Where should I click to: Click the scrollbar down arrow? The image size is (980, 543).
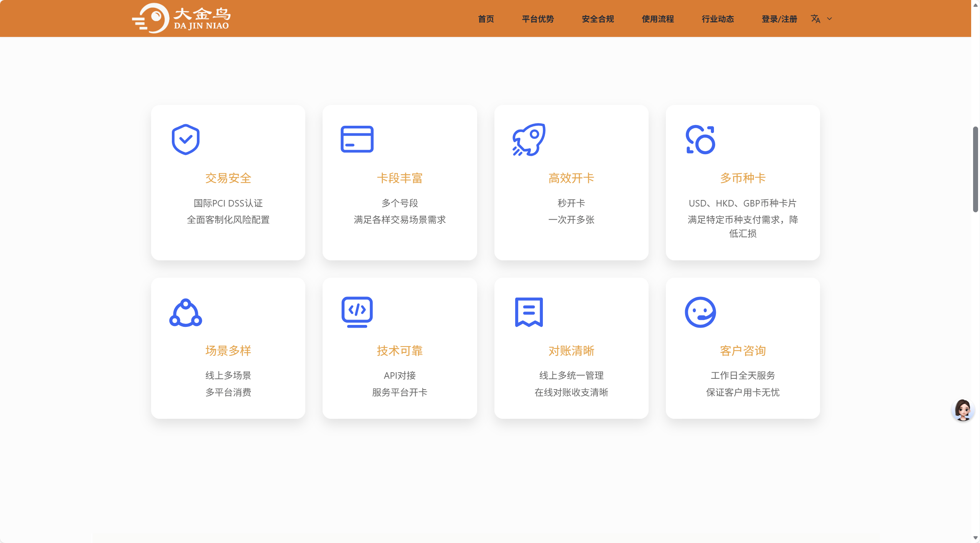tap(975, 538)
